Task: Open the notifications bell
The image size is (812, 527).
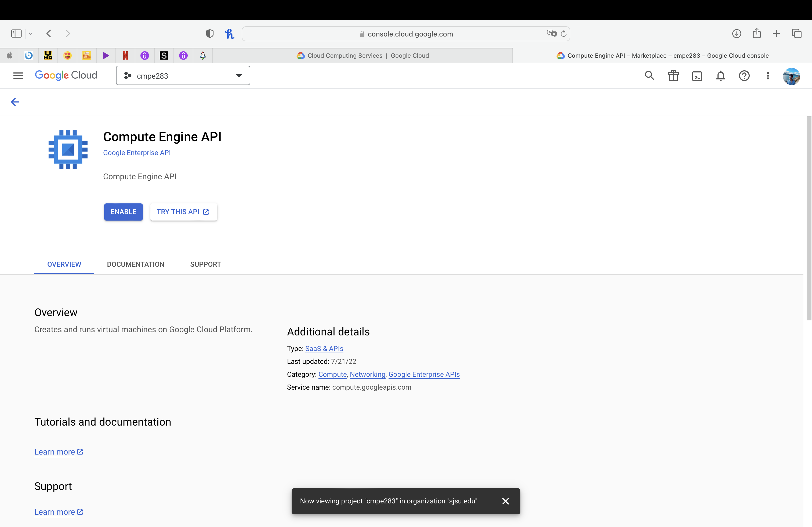Action: [720, 76]
